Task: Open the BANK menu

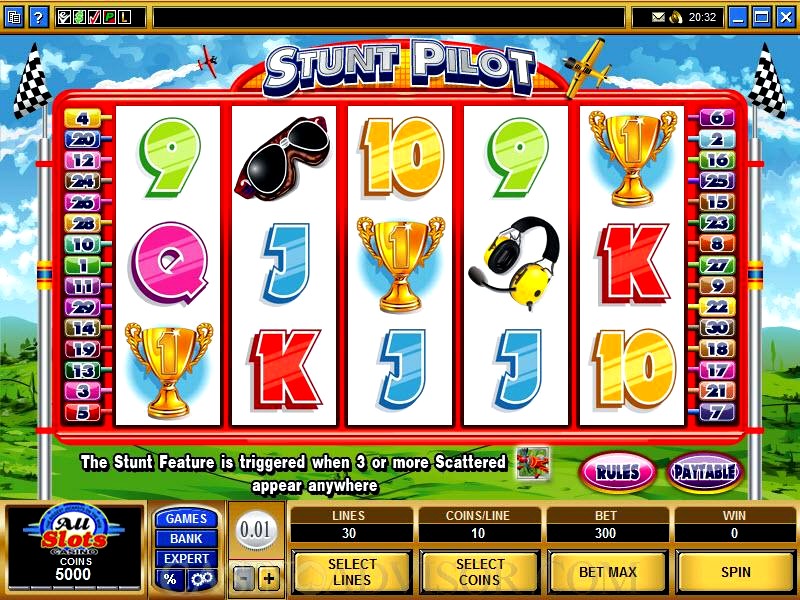Action: (x=186, y=539)
